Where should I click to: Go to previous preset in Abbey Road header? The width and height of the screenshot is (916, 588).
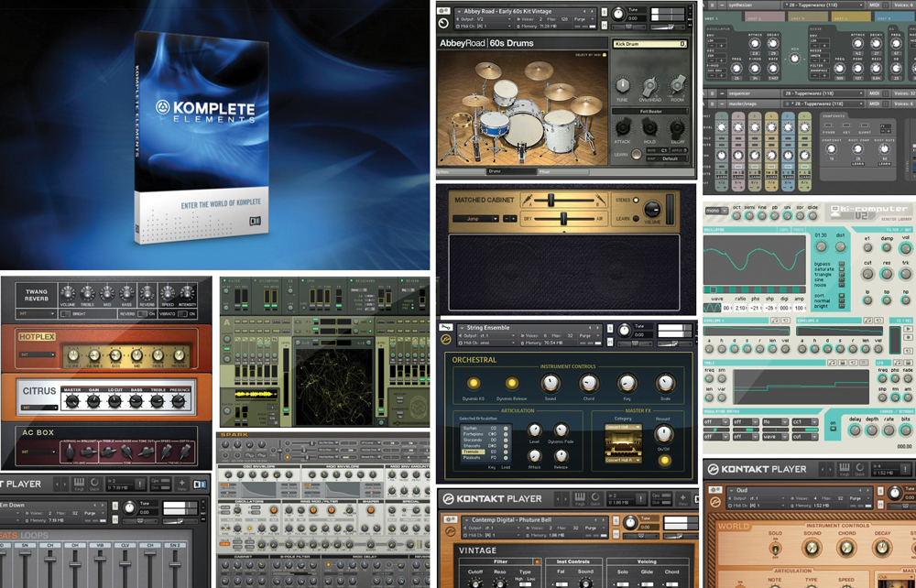(586, 11)
